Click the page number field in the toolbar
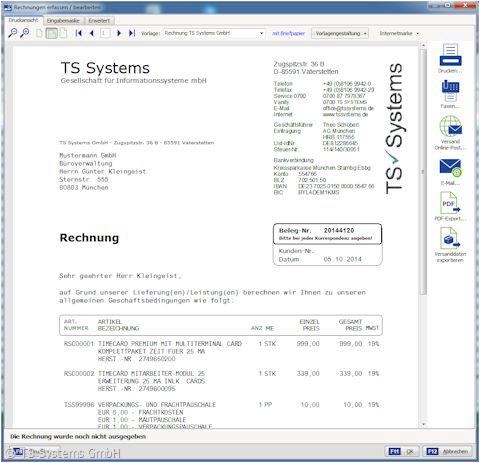The image size is (480, 463). pyautogui.click(x=104, y=33)
